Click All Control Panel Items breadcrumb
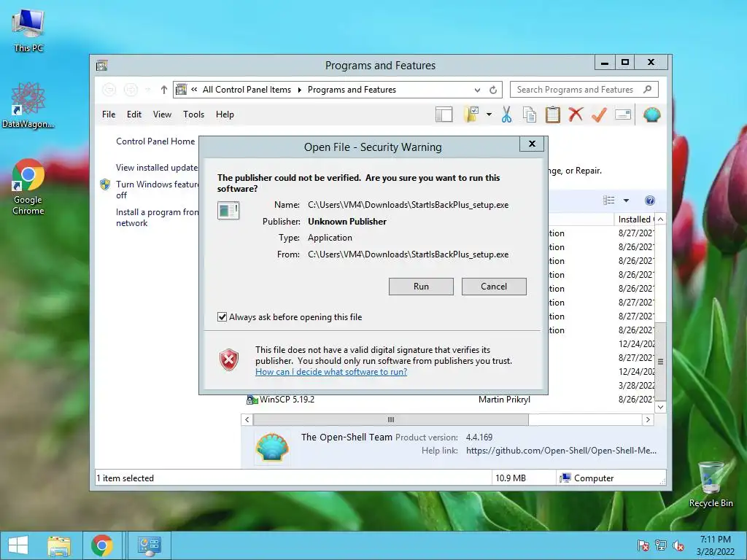The width and height of the screenshot is (747, 560). coord(247,90)
